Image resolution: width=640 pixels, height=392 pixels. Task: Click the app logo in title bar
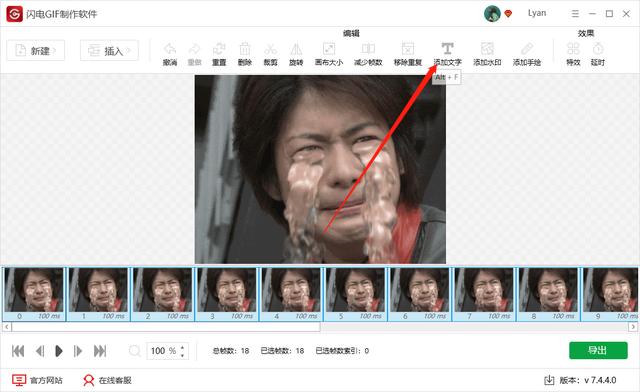pyautogui.click(x=14, y=14)
